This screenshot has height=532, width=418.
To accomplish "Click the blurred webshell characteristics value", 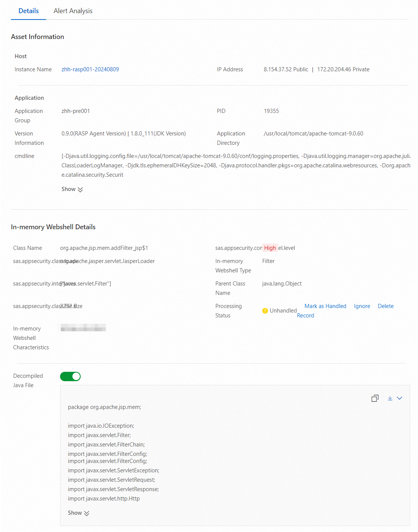I will pyautogui.click(x=83, y=328).
